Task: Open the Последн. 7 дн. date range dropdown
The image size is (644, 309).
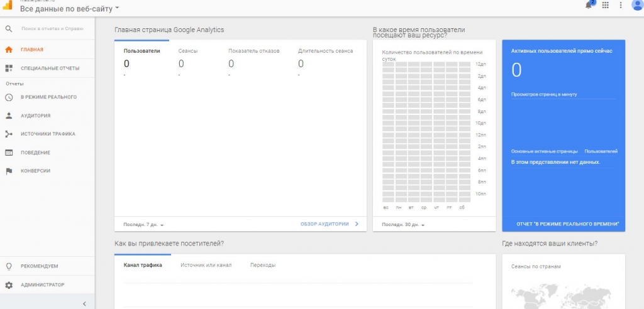Action: (144, 225)
